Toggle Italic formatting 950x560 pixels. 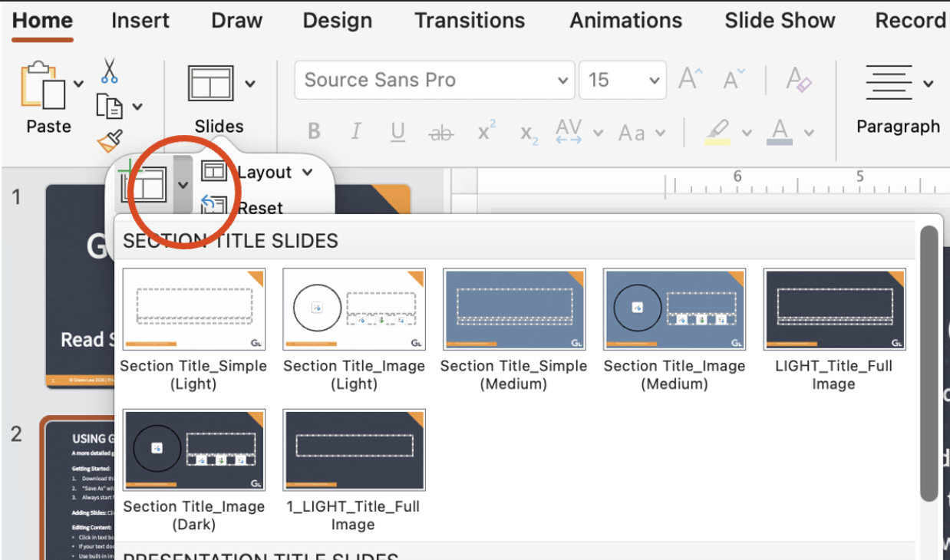[x=355, y=132]
